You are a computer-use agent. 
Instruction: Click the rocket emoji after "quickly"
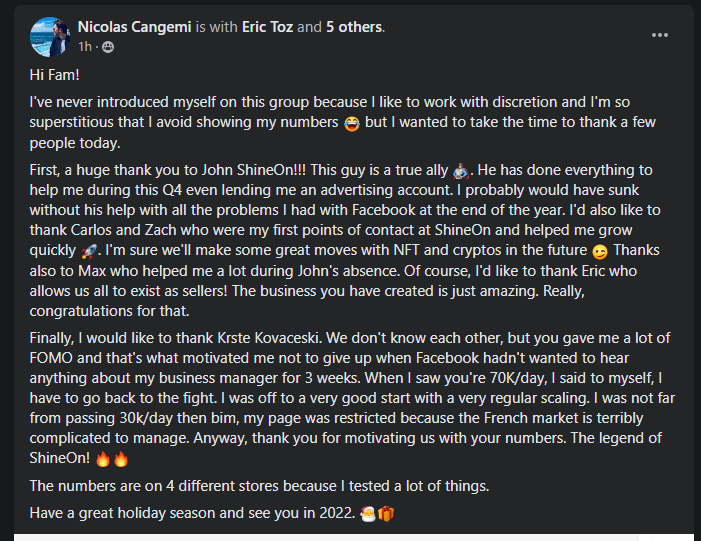point(89,251)
